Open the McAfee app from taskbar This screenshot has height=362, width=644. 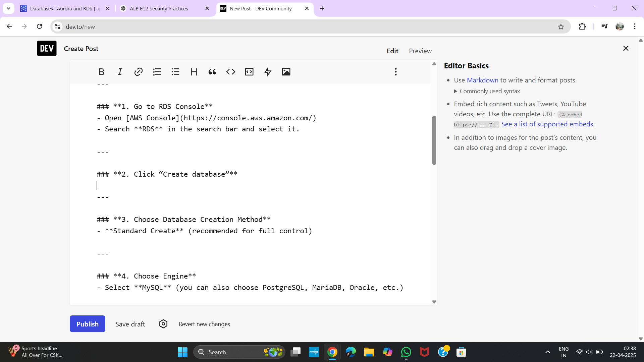(424, 352)
